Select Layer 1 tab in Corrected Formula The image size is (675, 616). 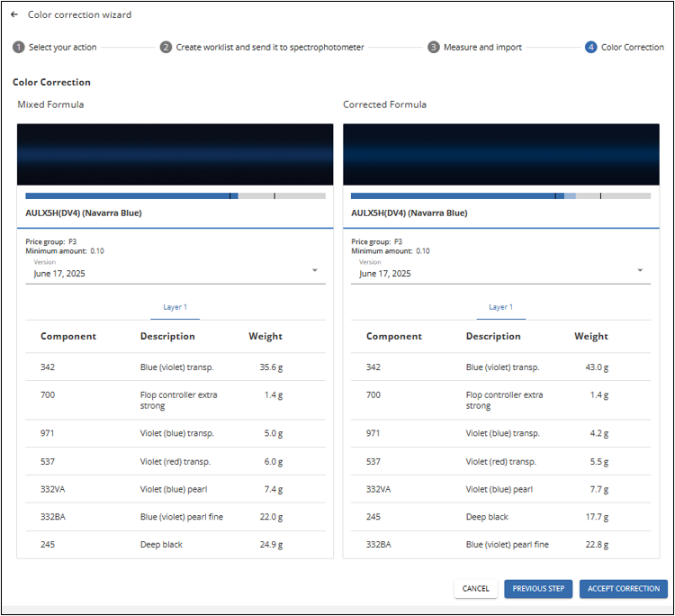tap(500, 307)
